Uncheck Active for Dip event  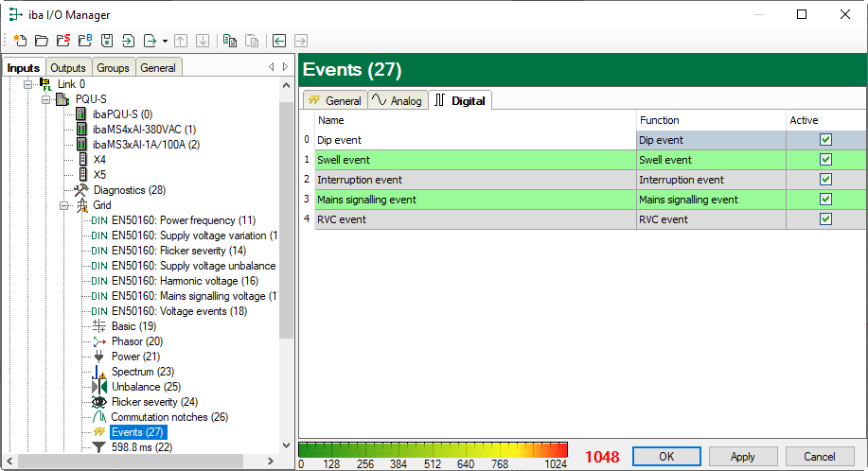pyautogui.click(x=825, y=139)
